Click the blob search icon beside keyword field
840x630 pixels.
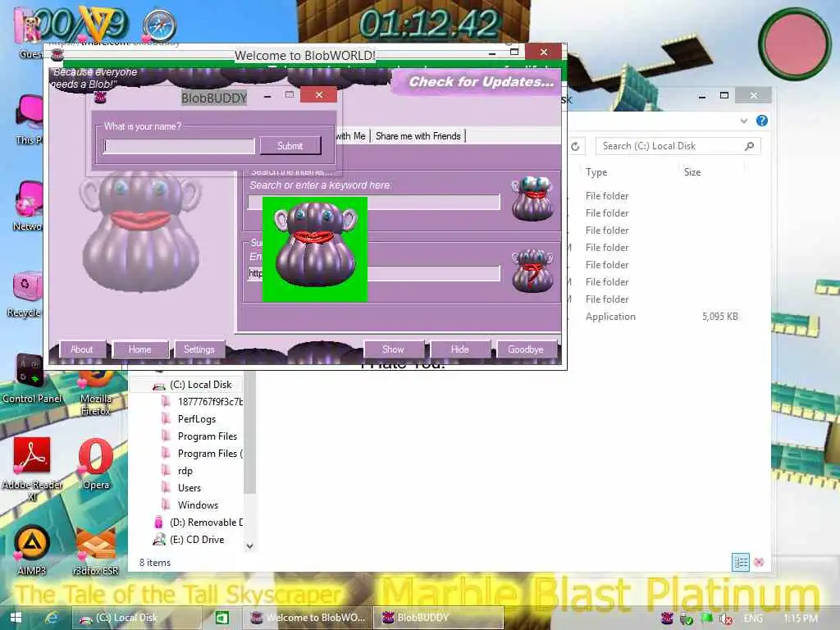[532, 199]
